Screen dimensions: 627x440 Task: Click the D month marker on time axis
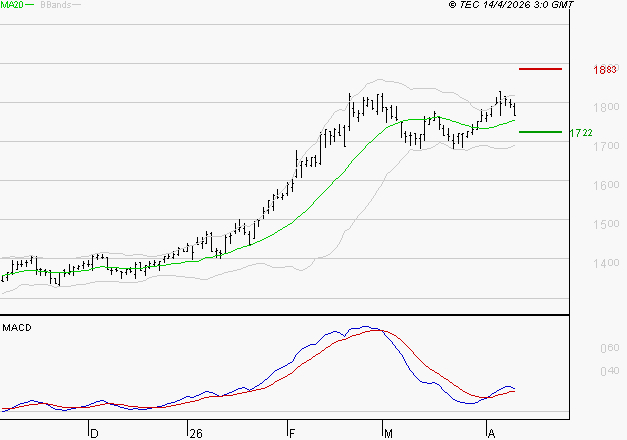(94, 434)
